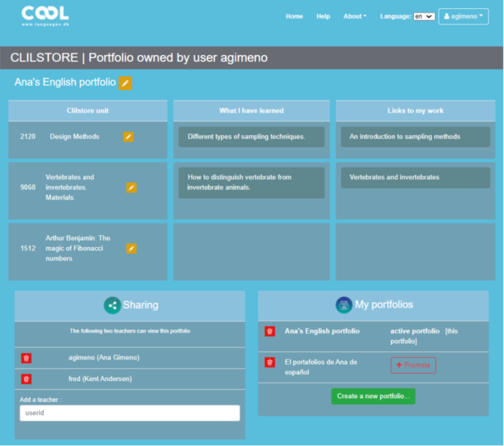Remove teacher fred with trash icon

coord(26,379)
